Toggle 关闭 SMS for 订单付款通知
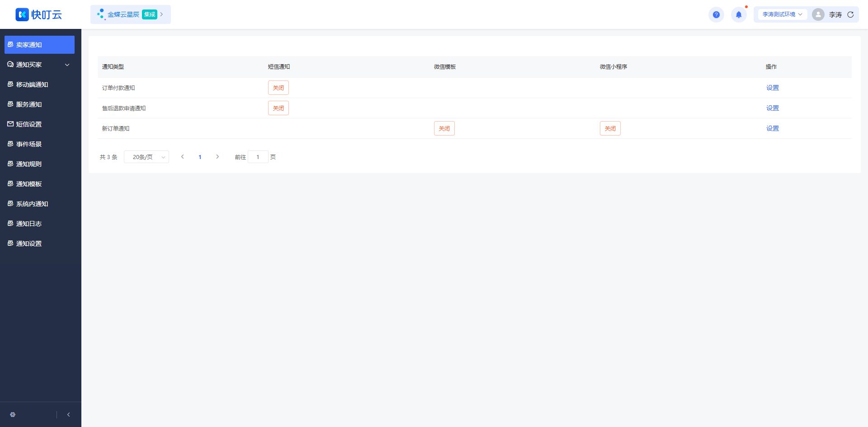 (x=278, y=88)
